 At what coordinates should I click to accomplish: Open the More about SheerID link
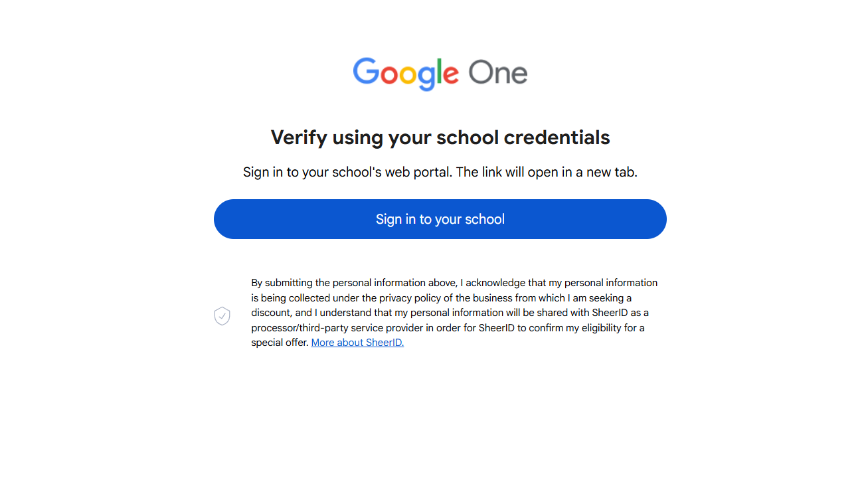click(357, 343)
